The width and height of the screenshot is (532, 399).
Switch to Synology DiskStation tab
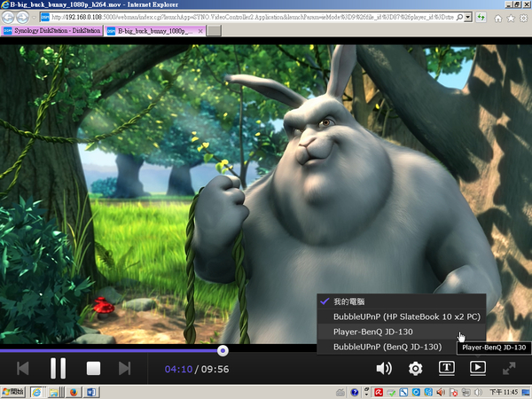pyautogui.click(x=51, y=30)
